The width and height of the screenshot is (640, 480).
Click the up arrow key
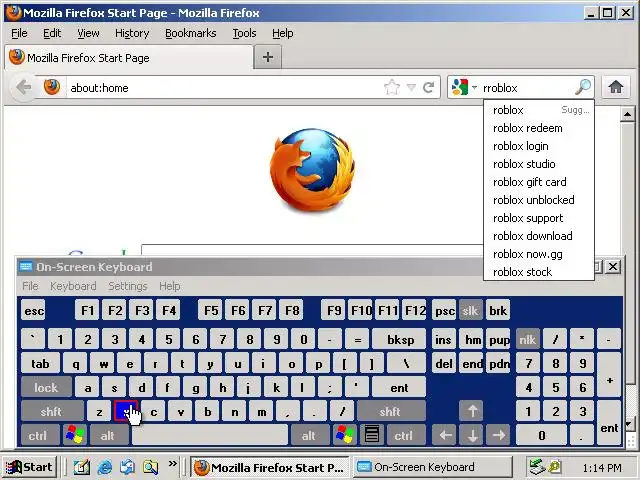coord(472,411)
